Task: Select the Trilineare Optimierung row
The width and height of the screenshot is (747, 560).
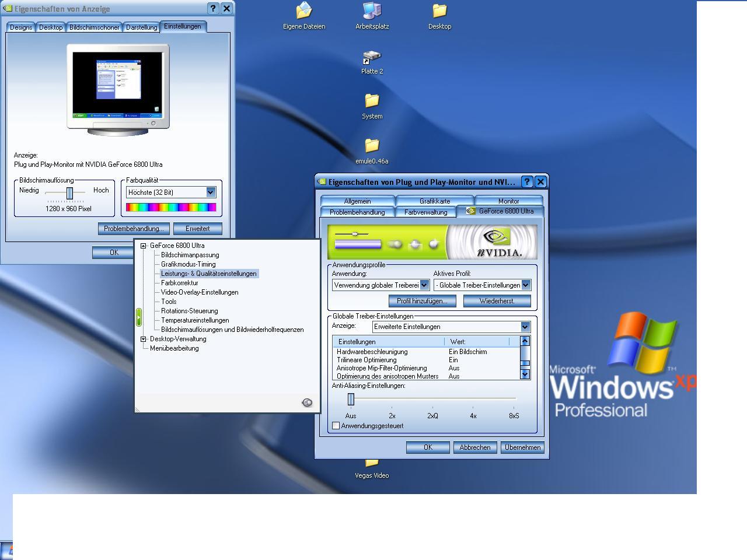Action: point(426,360)
